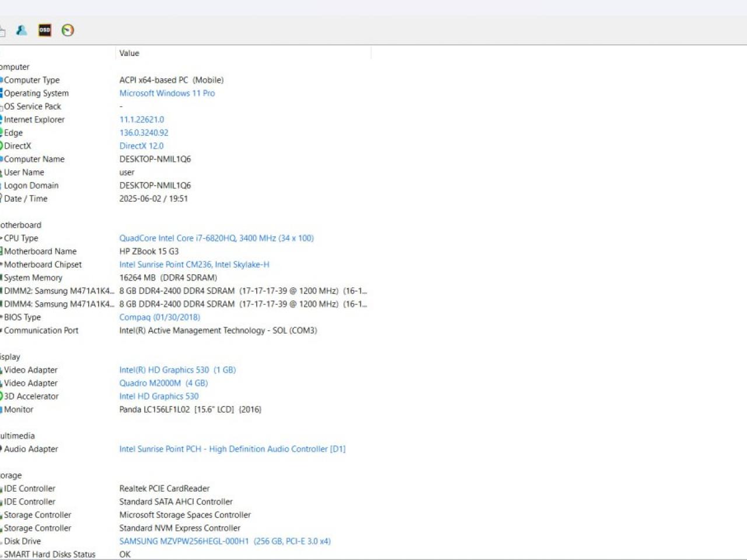
Task: Open the Edge version 136.0.3240.92 link
Action: 144,133
